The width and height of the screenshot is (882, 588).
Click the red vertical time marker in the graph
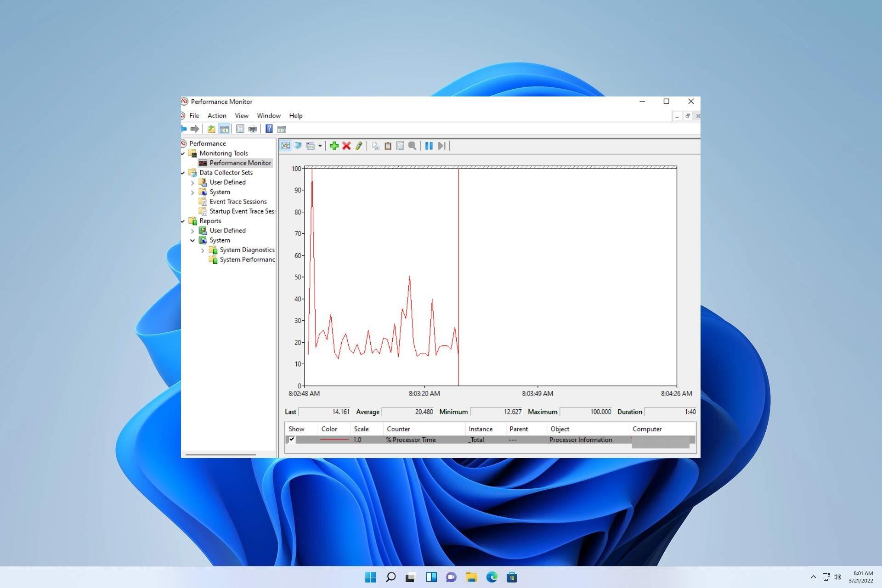[x=458, y=277]
